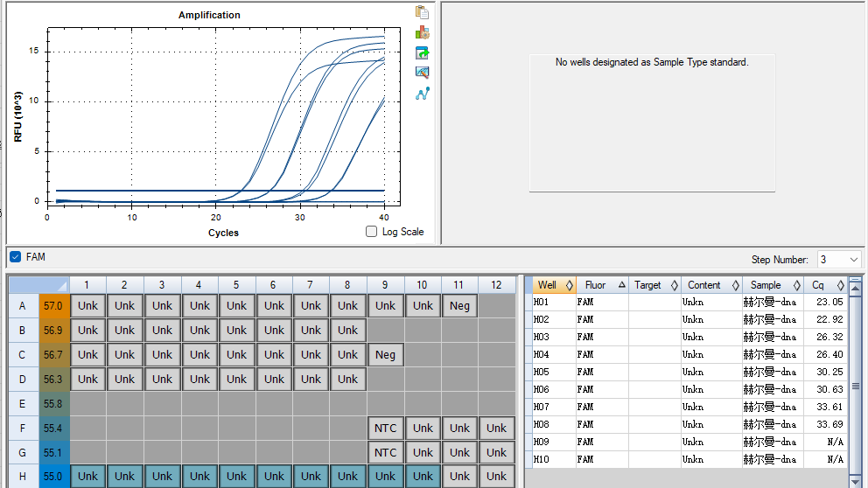Click the Cq value 30.63
This screenshot has width=868, height=488.
pyautogui.click(x=829, y=389)
